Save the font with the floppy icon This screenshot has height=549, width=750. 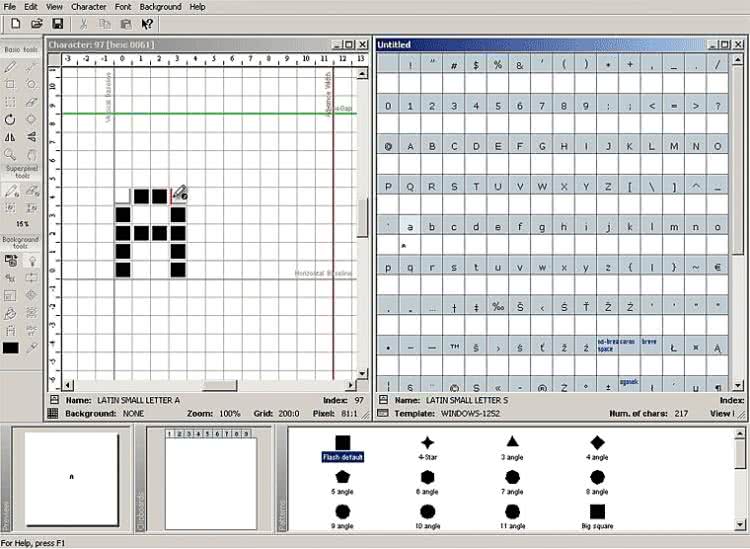pos(58,23)
